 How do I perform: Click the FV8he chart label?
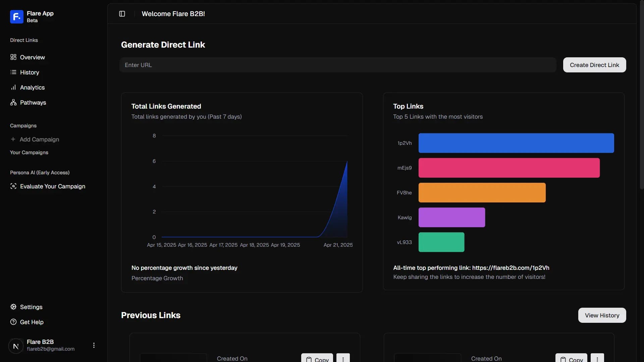[404, 193]
